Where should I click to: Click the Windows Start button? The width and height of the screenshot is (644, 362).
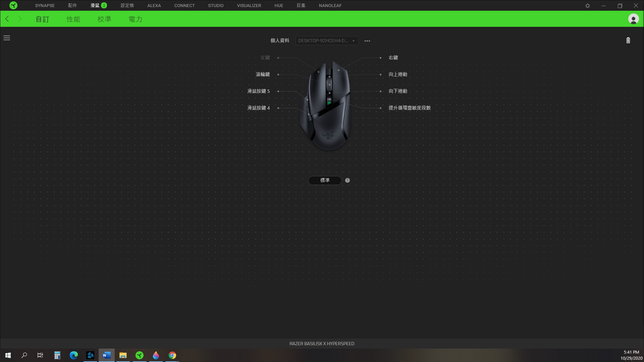pyautogui.click(x=8, y=355)
